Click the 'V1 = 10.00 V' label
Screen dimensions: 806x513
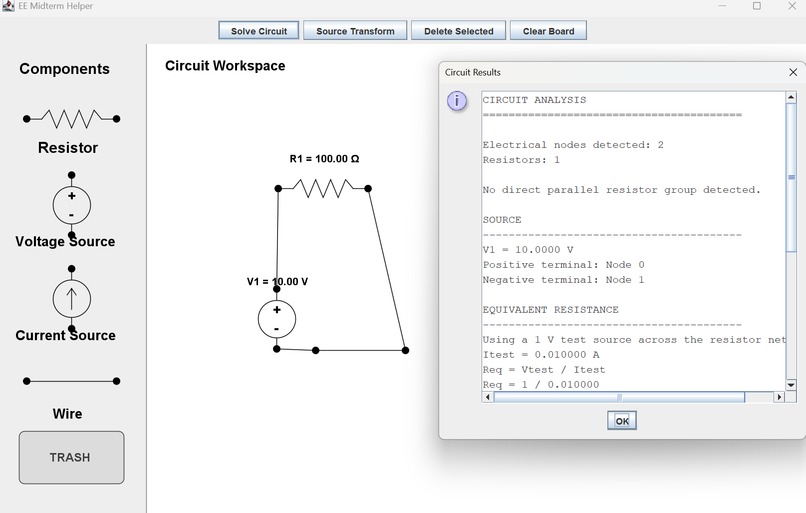pos(277,282)
